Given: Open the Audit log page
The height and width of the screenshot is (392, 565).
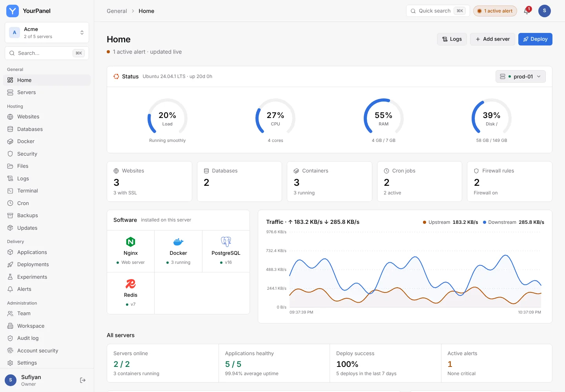Looking at the screenshot, I should 47,338.
